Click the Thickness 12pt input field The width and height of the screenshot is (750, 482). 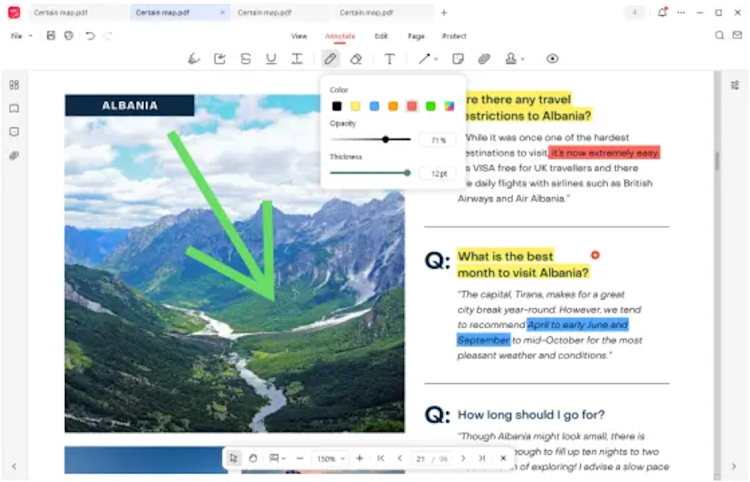point(437,173)
